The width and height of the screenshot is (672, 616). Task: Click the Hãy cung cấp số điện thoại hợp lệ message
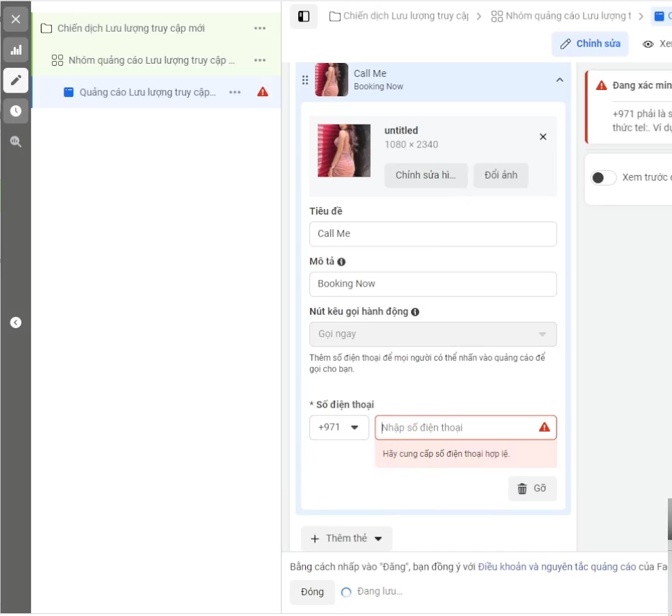(446, 453)
